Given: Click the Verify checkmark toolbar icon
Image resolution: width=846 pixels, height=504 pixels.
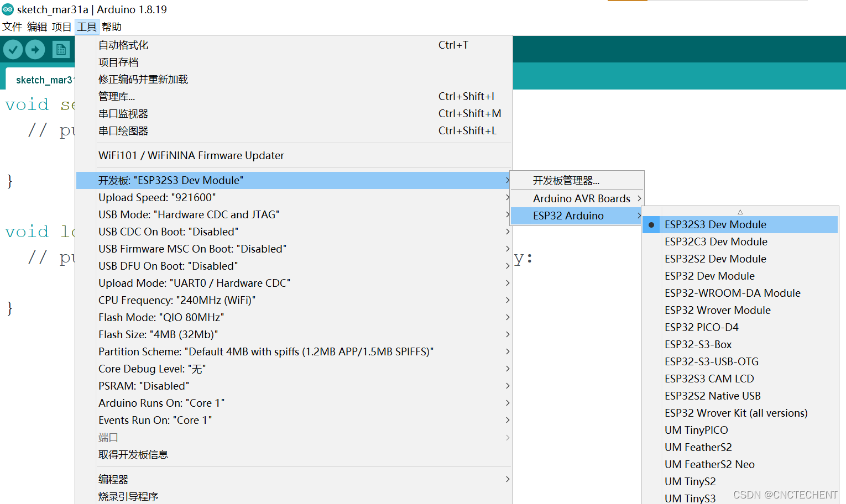Looking at the screenshot, I should [x=13, y=50].
